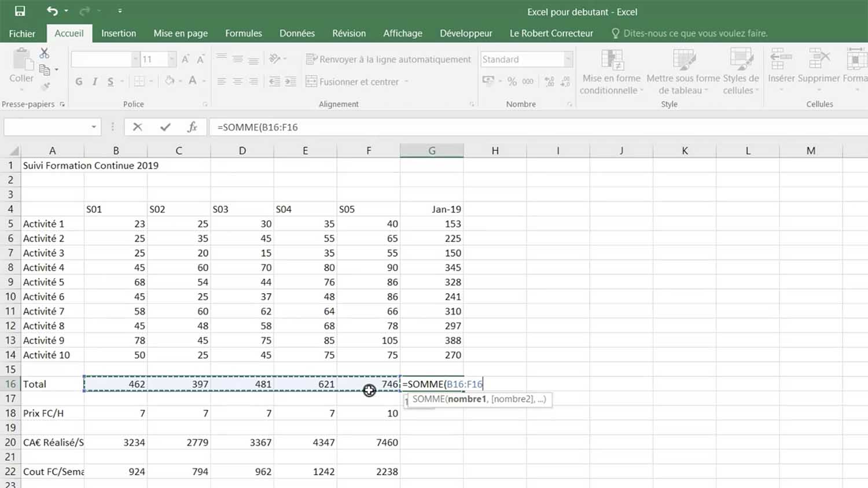The width and height of the screenshot is (868, 488).
Task: Click the Increase decimal icon
Action: tap(549, 82)
